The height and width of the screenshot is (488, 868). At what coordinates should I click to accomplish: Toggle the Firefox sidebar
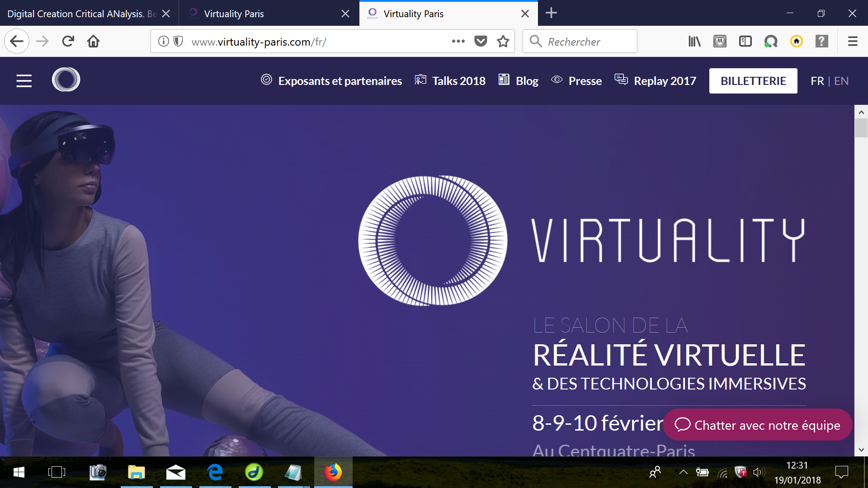pyautogui.click(x=745, y=42)
